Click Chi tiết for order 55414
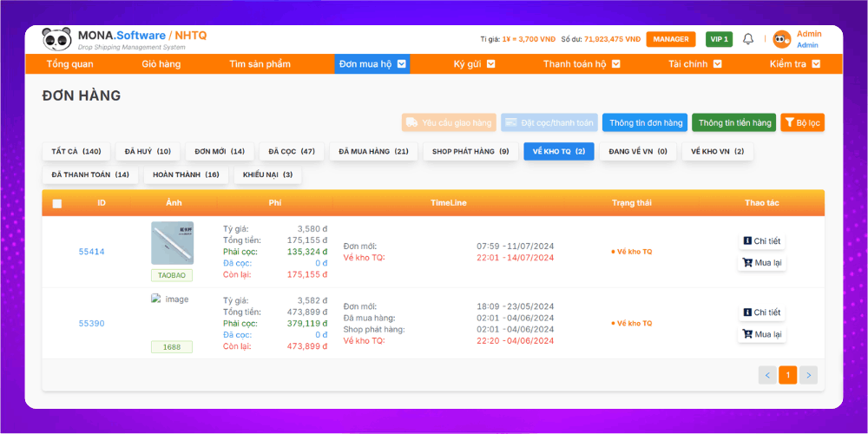Image resolution: width=868 pixels, height=434 pixels. [762, 241]
